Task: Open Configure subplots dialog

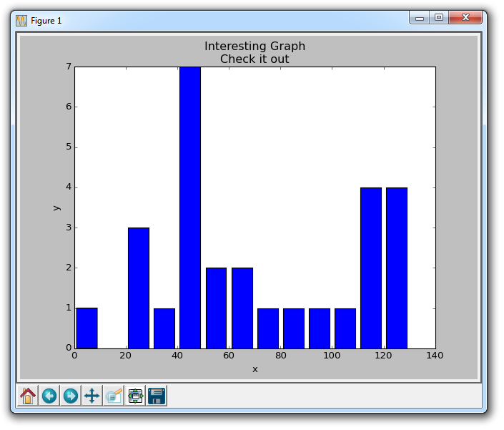Action: pyautogui.click(x=135, y=396)
